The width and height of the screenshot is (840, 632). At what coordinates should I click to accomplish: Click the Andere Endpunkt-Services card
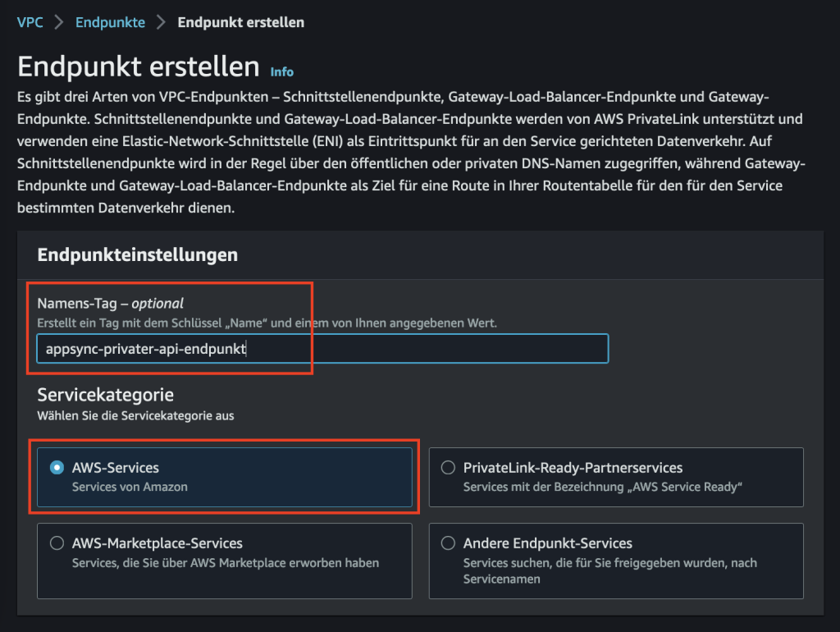tap(615, 561)
